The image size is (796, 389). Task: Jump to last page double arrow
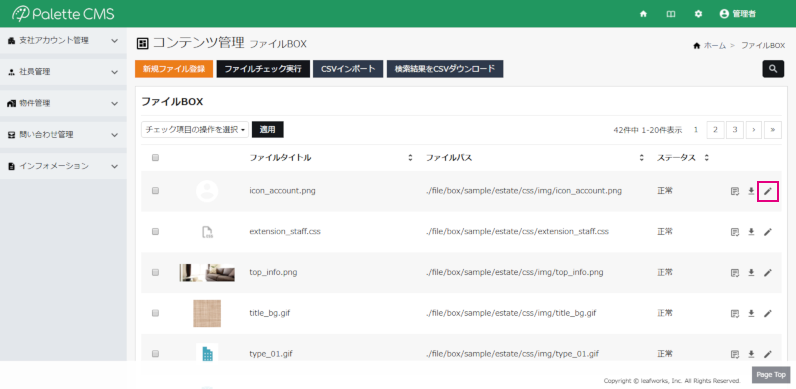pos(773,130)
